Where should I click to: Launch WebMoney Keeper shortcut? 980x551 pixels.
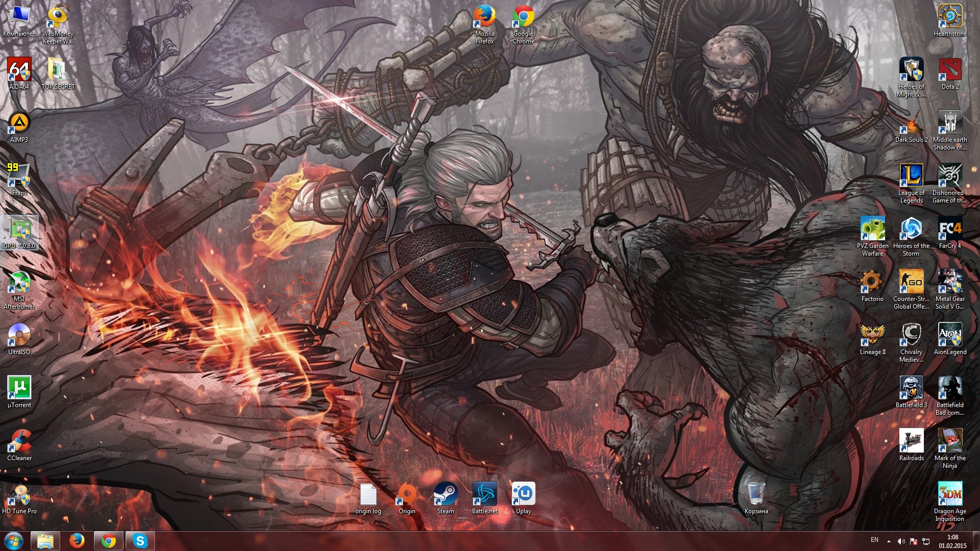[58, 25]
